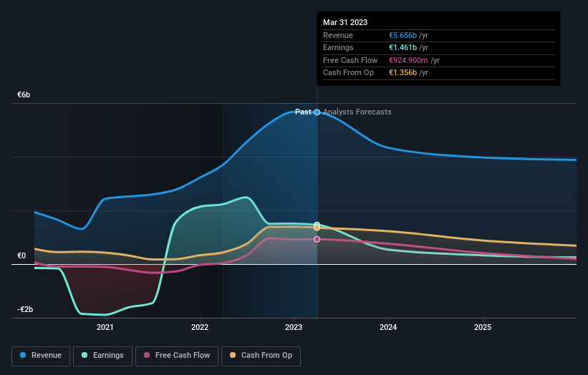Click the pink Free Cash Flow data marker
Image resolution: width=588 pixels, height=375 pixels.
pos(317,239)
